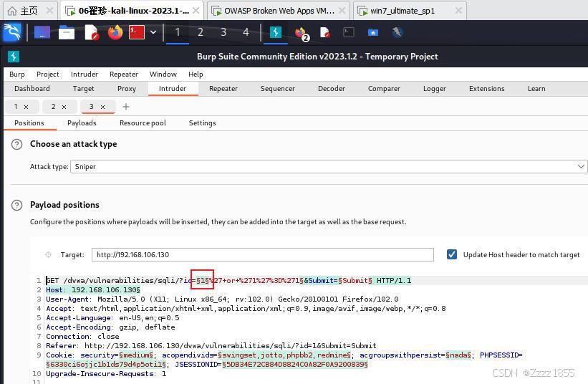Image resolution: width=588 pixels, height=384 pixels.
Task: Switch to workspace 1
Action: (178, 32)
